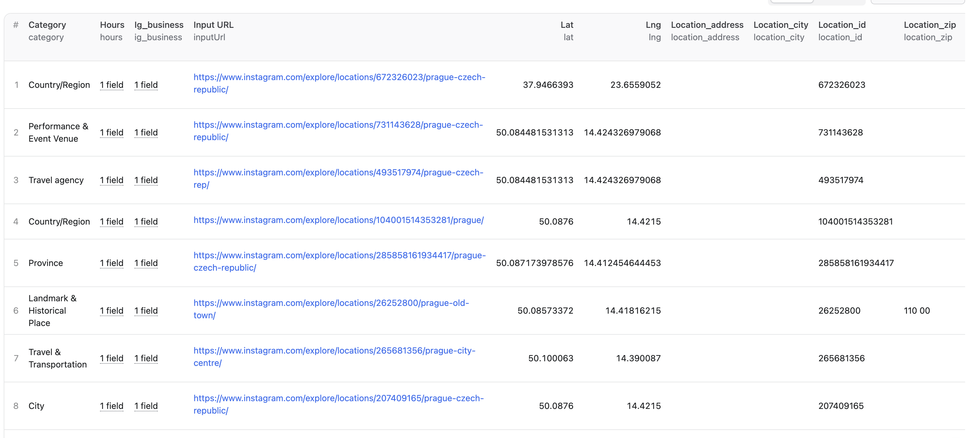Viewport: 980px width, 438px height.
Task: Open the prague-old-town Instagram link
Action: tap(331, 303)
